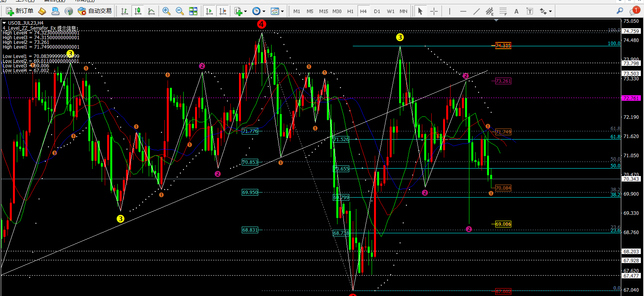Open the search magnifier in toolbar
The width and height of the screenshot is (644, 296).
point(620,11)
